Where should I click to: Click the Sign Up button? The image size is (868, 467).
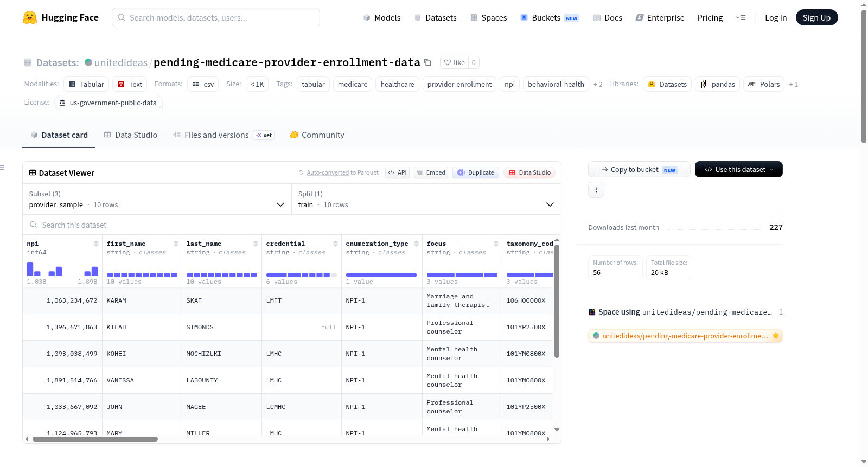click(x=816, y=17)
